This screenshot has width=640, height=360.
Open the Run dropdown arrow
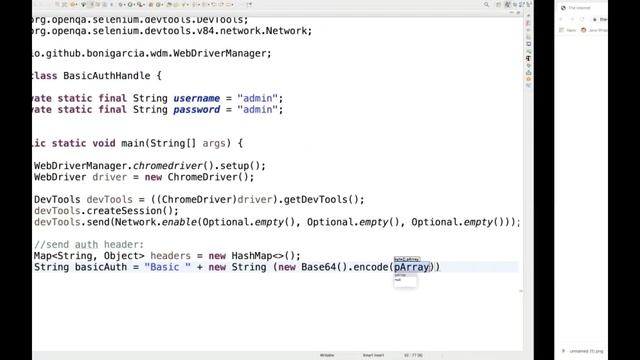point(135,5)
